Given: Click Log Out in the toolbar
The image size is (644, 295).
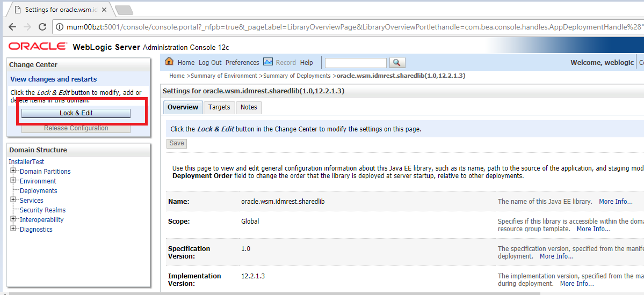Looking at the screenshot, I should pyautogui.click(x=210, y=63).
